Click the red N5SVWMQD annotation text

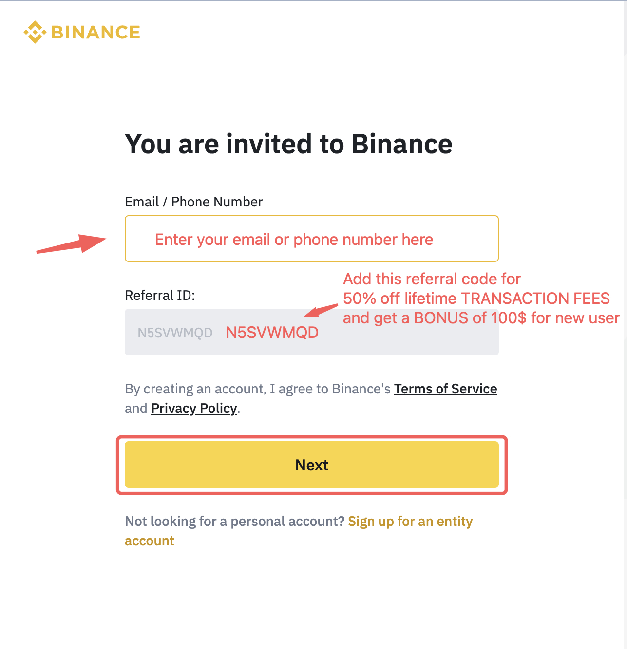coord(272,332)
